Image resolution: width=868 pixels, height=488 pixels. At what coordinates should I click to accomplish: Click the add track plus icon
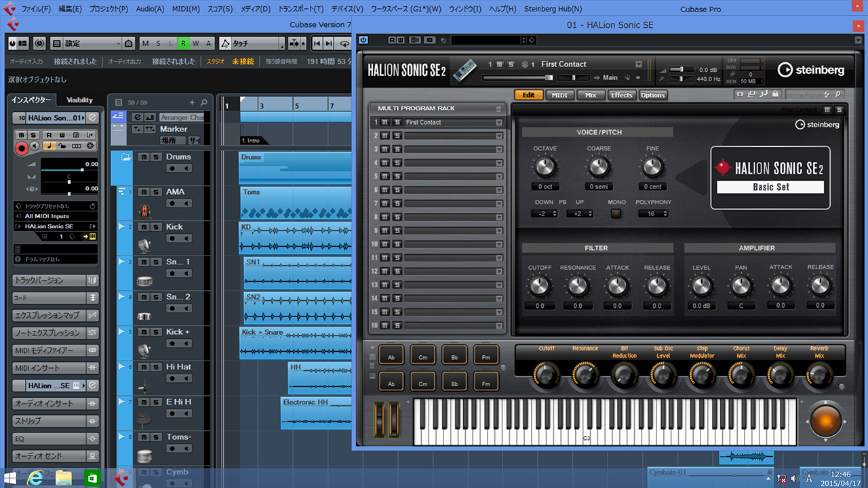(x=192, y=102)
